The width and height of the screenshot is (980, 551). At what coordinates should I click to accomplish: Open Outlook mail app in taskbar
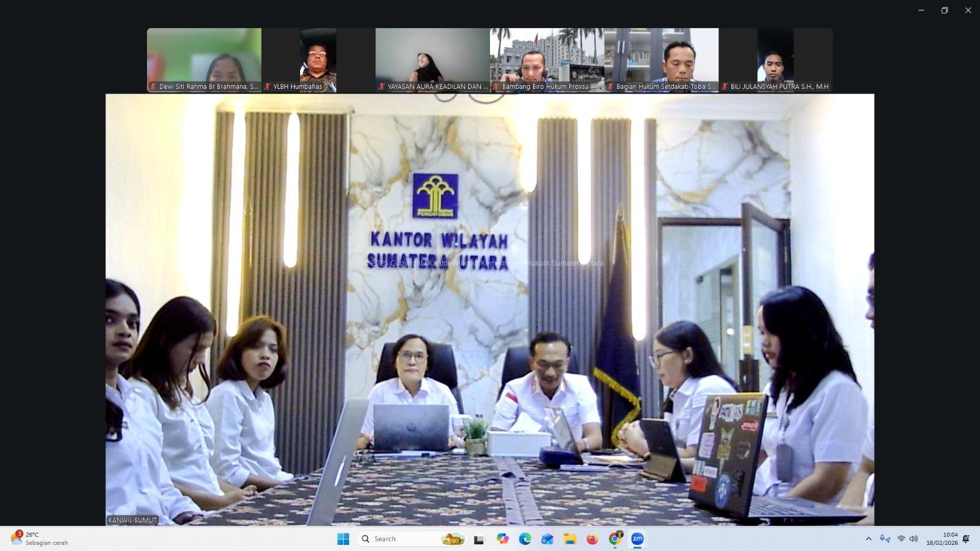[x=547, y=539]
